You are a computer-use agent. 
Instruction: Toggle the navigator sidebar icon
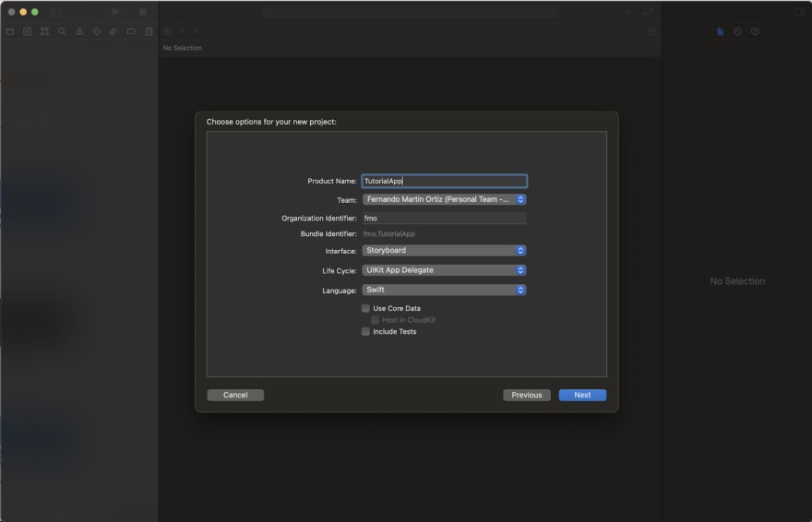[56, 11]
